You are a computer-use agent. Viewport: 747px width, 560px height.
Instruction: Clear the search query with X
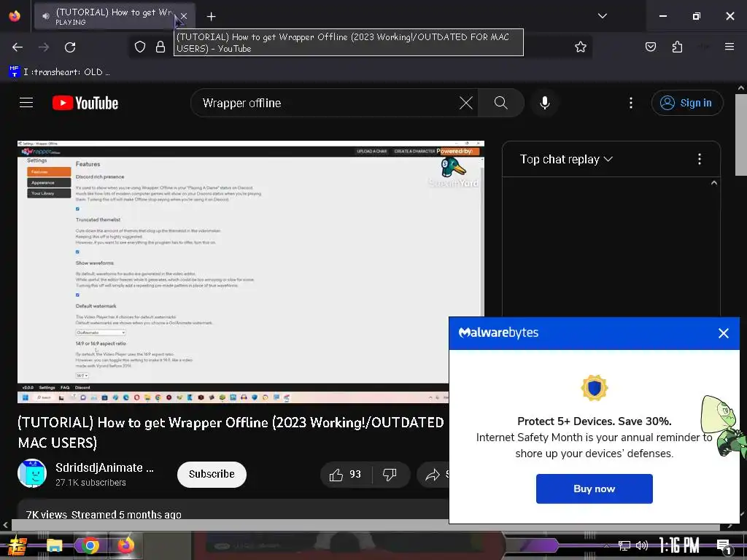pos(465,103)
